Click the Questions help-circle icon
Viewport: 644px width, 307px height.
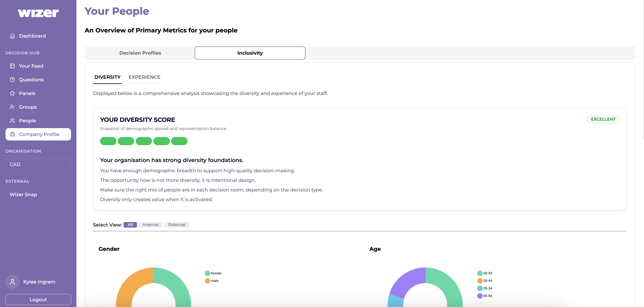click(12, 80)
